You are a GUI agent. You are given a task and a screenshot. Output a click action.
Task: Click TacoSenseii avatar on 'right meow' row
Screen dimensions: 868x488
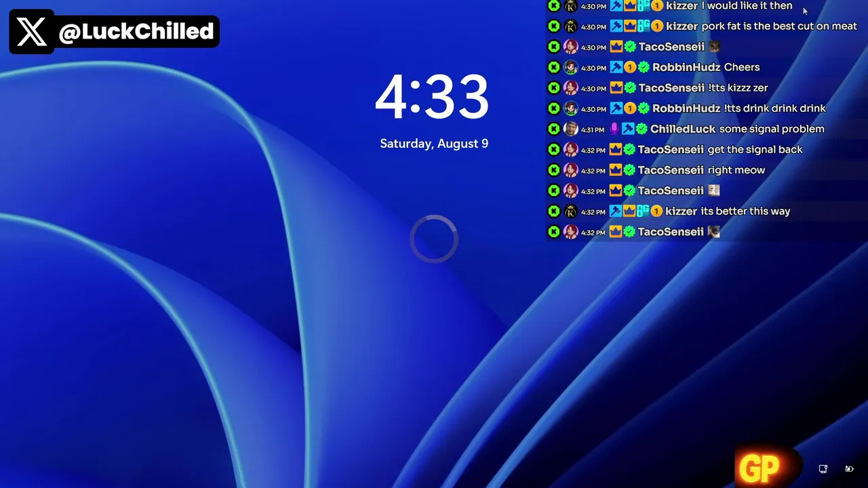(571, 170)
